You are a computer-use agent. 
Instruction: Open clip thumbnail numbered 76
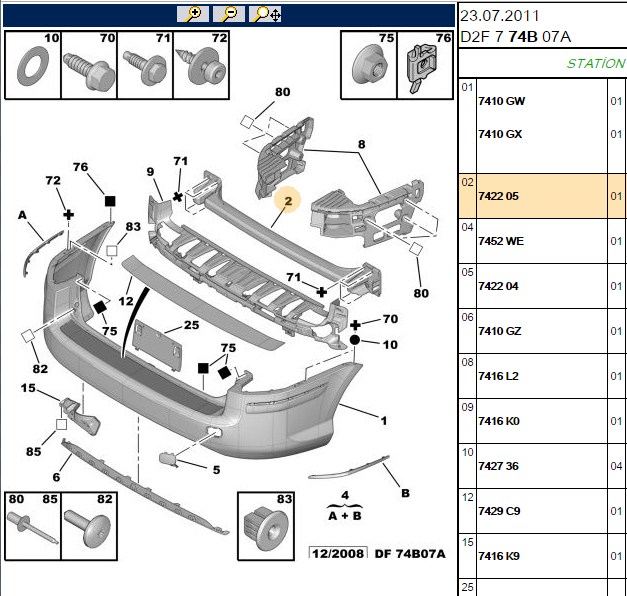tap(425, 65)
